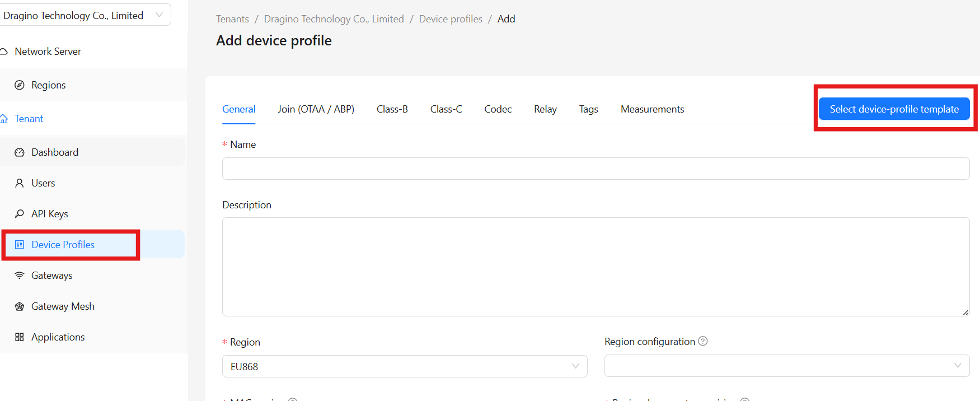Screen dimensions: 980x401
Task: Click Select device-profile template button
Action: pyautogui.click(x=894, y=109)
